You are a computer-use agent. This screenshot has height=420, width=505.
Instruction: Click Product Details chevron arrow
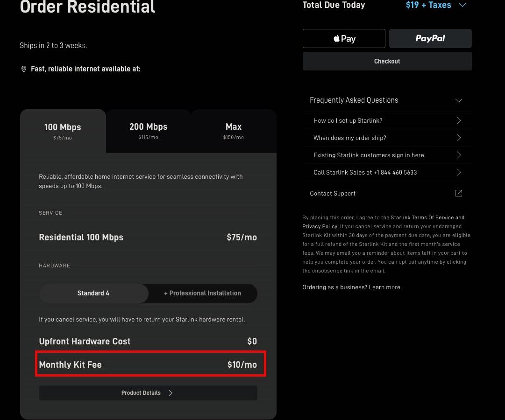click(171, 392)
